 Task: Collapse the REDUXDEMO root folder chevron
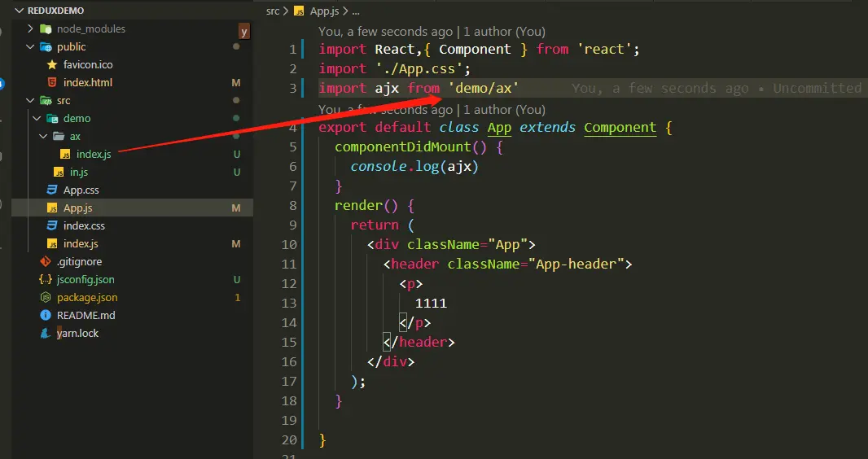[x=20, y=11]
